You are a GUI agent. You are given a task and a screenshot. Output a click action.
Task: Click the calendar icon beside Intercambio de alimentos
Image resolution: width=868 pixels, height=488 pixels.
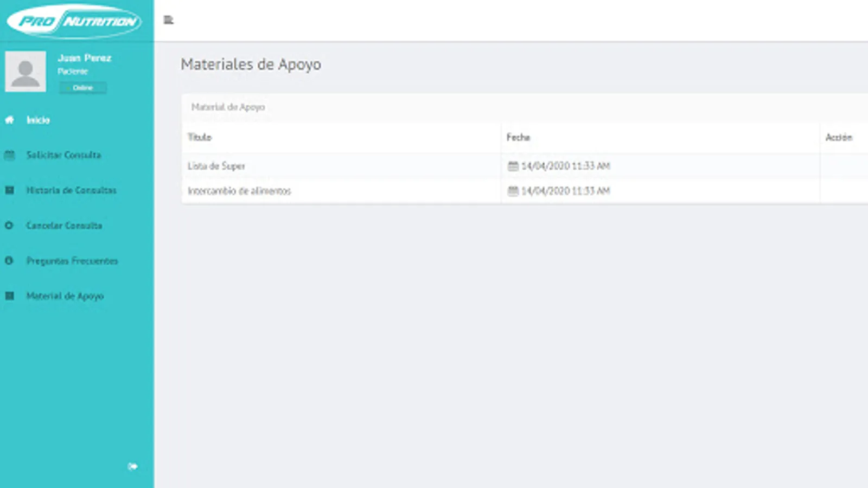click(x=513, y=190)
